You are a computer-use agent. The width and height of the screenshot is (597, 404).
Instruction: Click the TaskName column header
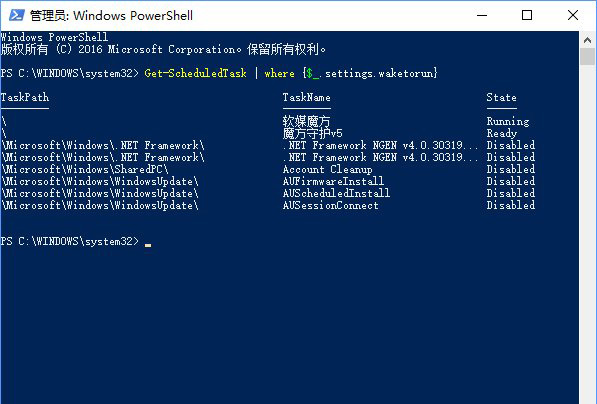click(x=306, y=97)
